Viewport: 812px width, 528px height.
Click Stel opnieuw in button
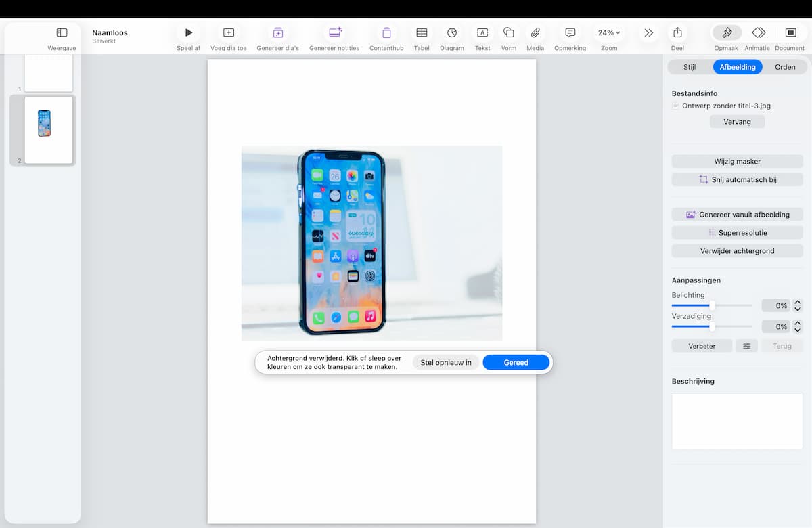[x=446, y=363]
